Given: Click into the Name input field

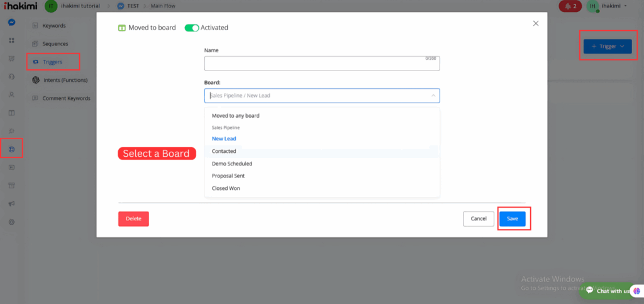Looking at the screenshot, I should click(321, 64).
